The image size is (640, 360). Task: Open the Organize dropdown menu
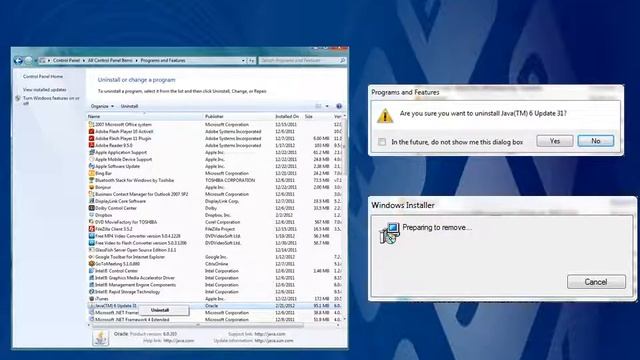pyautogui.click(x=102, y=106)
